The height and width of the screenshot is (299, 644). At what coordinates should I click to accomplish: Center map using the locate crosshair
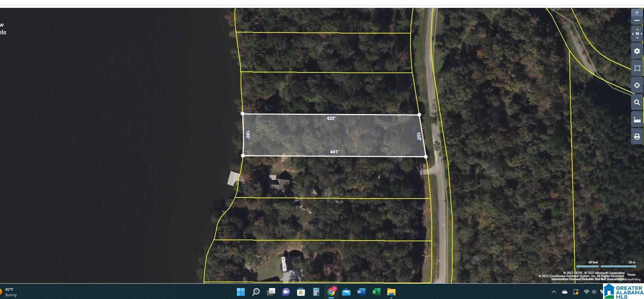[x=637, y=85]
